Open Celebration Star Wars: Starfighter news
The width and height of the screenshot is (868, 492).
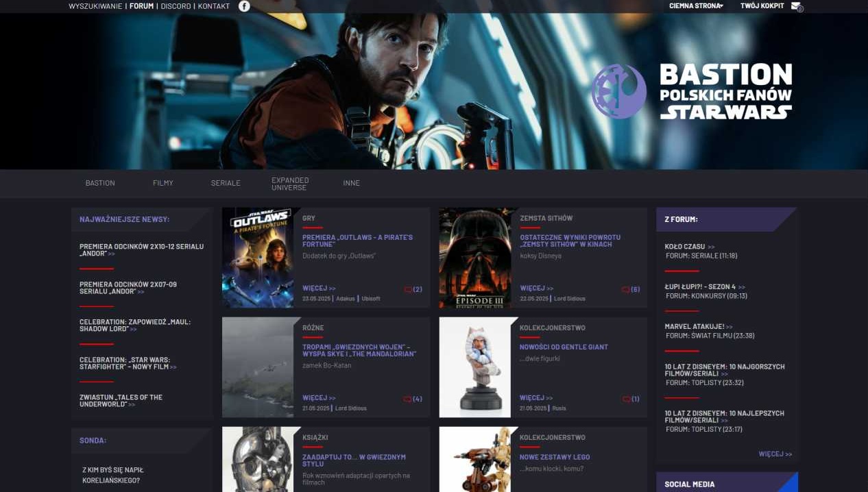128,363
